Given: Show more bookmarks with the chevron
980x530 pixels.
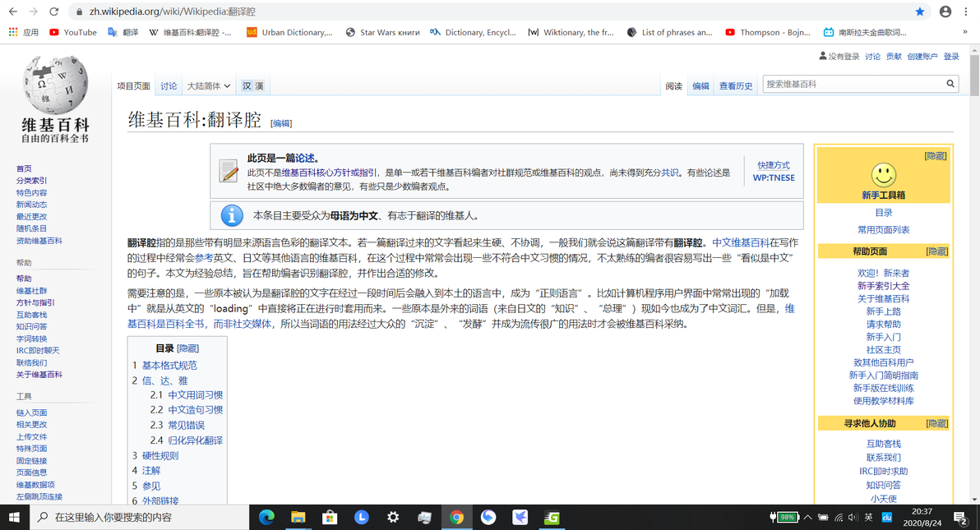Looking at the screenshot, I should [964, 33].
